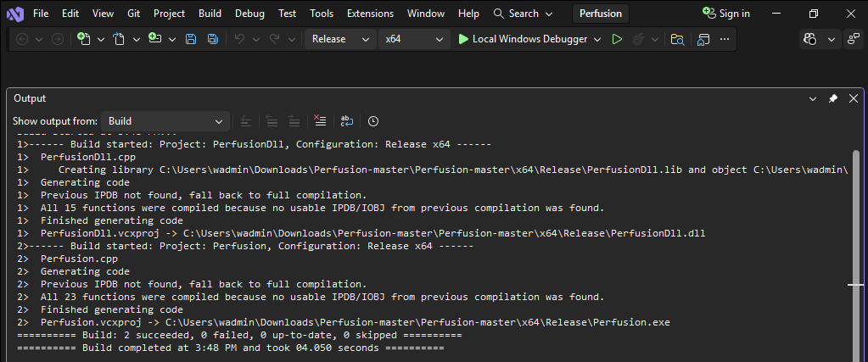Close the Output panel

click(853, 98)
